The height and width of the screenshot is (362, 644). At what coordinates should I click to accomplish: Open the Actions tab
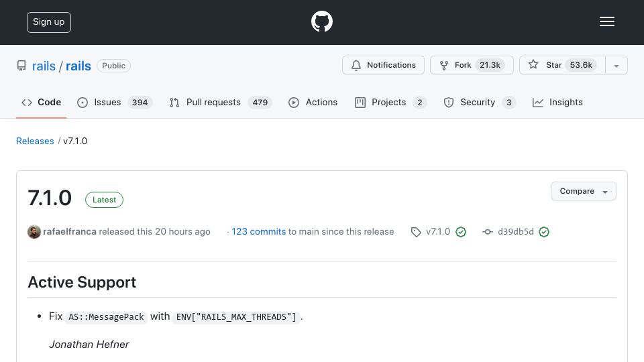click(x=313, y=102)
